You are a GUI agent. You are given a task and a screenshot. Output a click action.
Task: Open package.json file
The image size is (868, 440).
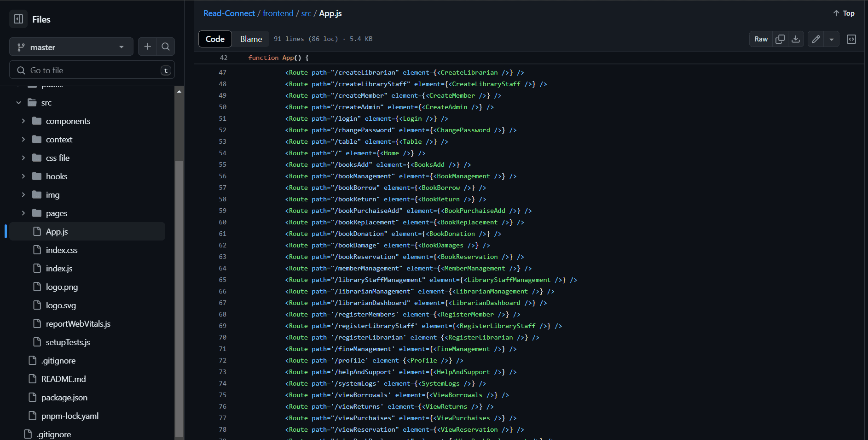click(64, 398)
